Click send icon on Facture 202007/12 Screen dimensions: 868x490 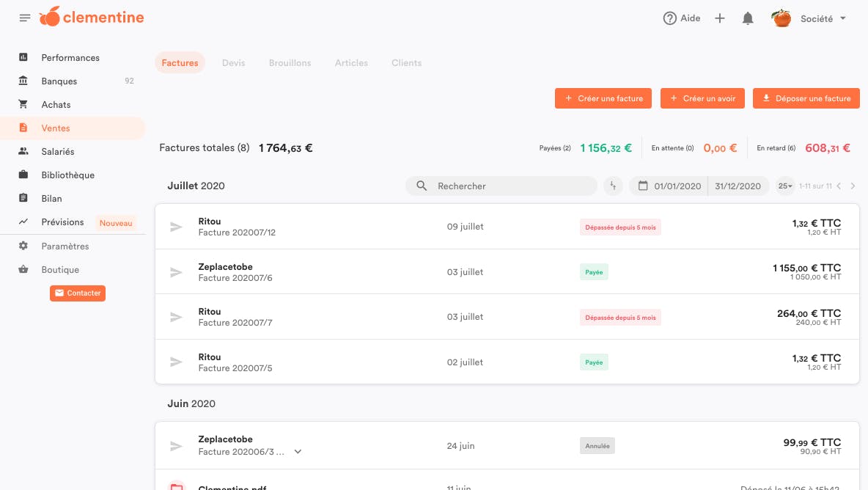(x=176, y=227)
